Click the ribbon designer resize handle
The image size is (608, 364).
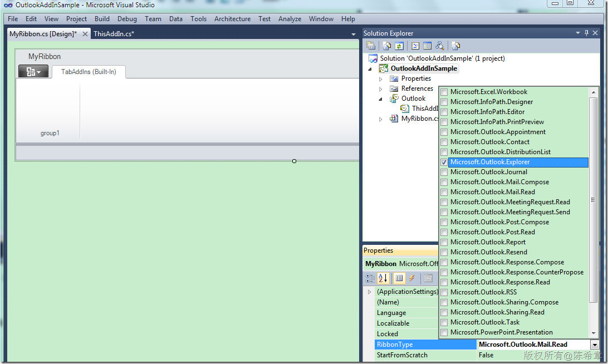(x=295, y=161)
